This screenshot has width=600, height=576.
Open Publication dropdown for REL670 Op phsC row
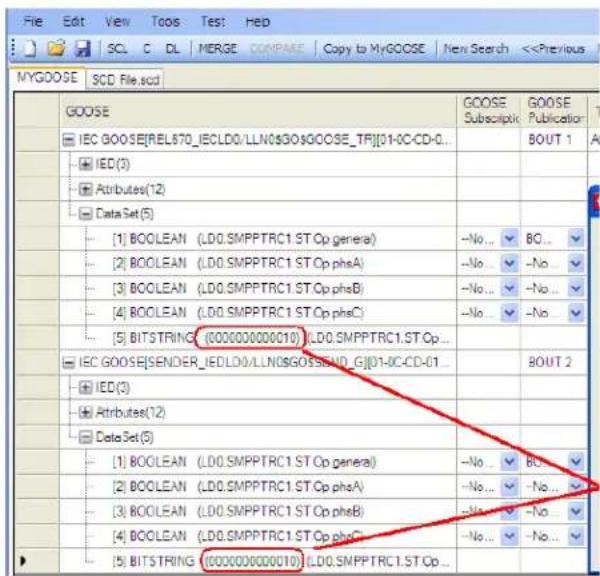(576, 313)
